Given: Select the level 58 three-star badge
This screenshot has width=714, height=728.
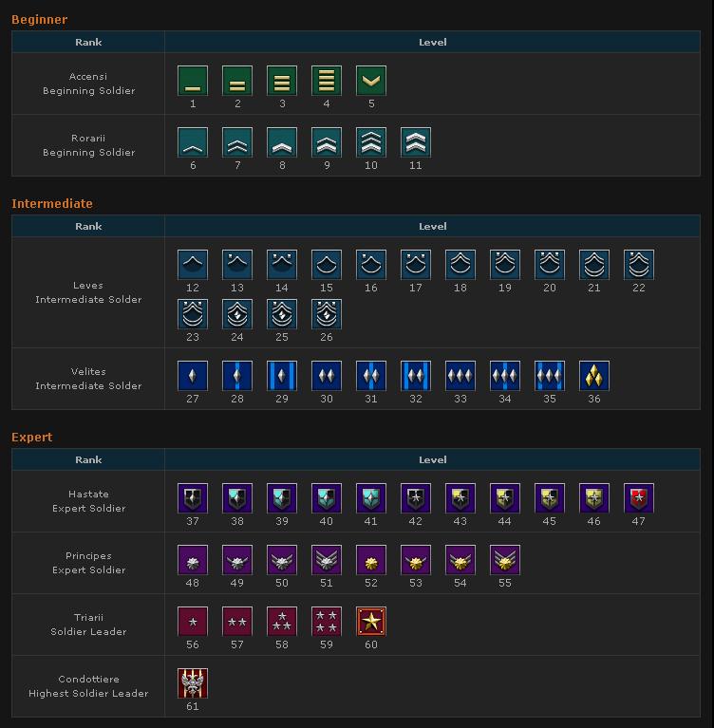Looking at the screenshot, I should [282, 622].
